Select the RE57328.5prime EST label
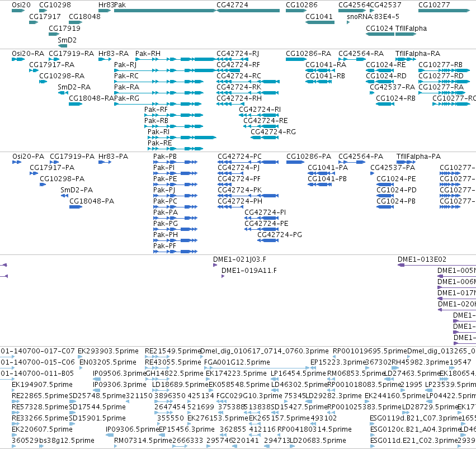 click(x=40, y=407)
